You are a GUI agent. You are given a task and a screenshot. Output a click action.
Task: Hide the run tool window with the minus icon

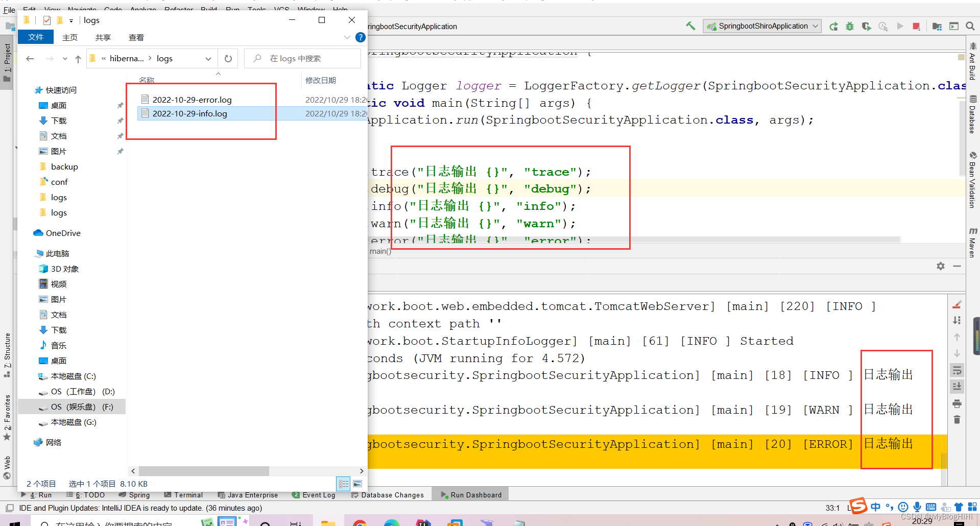(957, 266)
